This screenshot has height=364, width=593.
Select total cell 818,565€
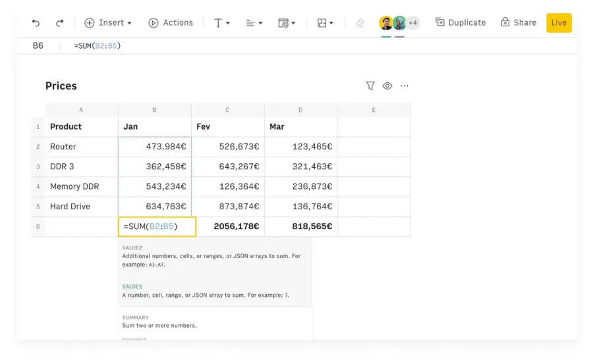tap(300, 227)
